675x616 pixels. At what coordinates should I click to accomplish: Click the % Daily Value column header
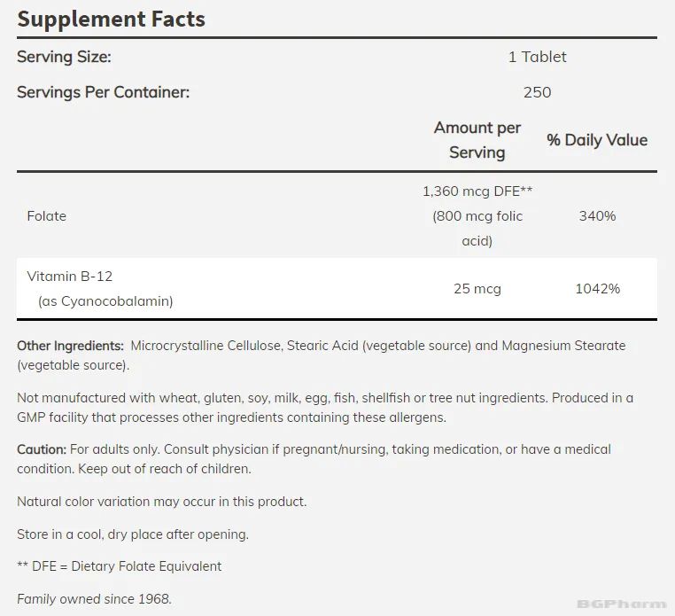[x=597, y=140]
